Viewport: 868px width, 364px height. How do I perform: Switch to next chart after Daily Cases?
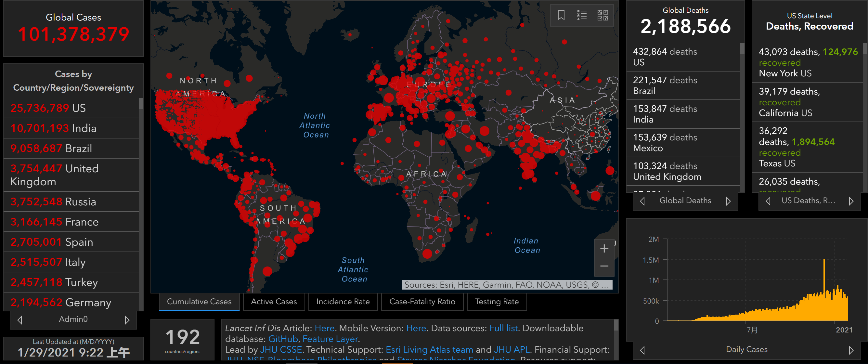[x=851, y=350]
